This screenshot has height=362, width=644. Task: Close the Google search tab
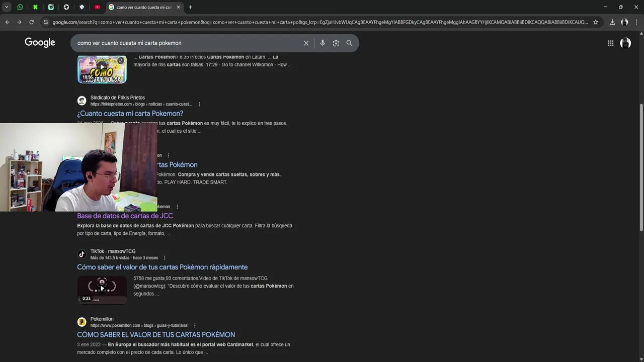tap(178, 7)
